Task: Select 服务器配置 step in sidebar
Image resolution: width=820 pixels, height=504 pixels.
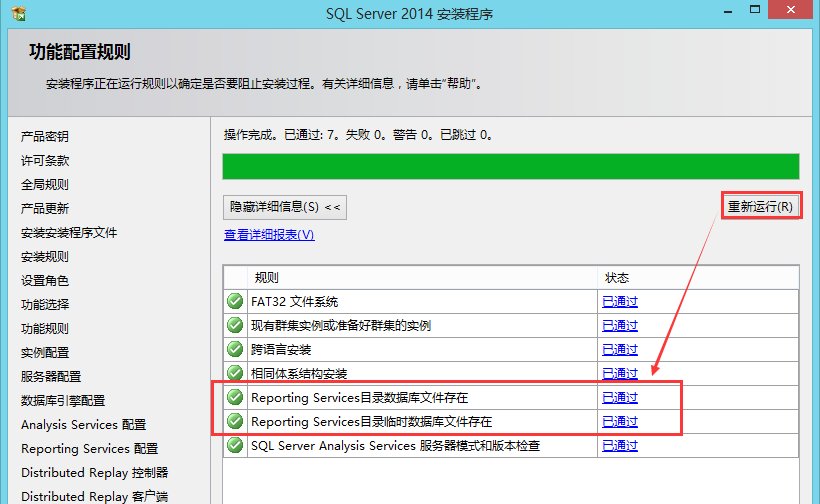Action: click(51, 377)
